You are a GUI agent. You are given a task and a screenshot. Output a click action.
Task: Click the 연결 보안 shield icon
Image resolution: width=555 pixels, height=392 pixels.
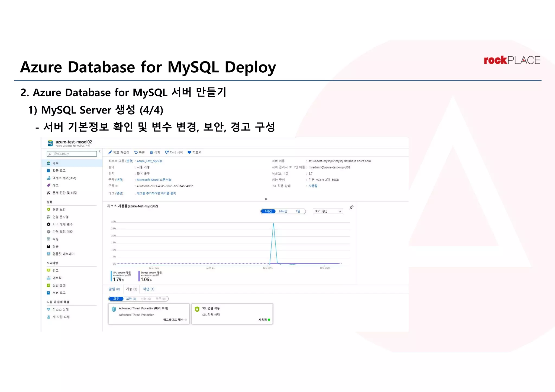49,209
